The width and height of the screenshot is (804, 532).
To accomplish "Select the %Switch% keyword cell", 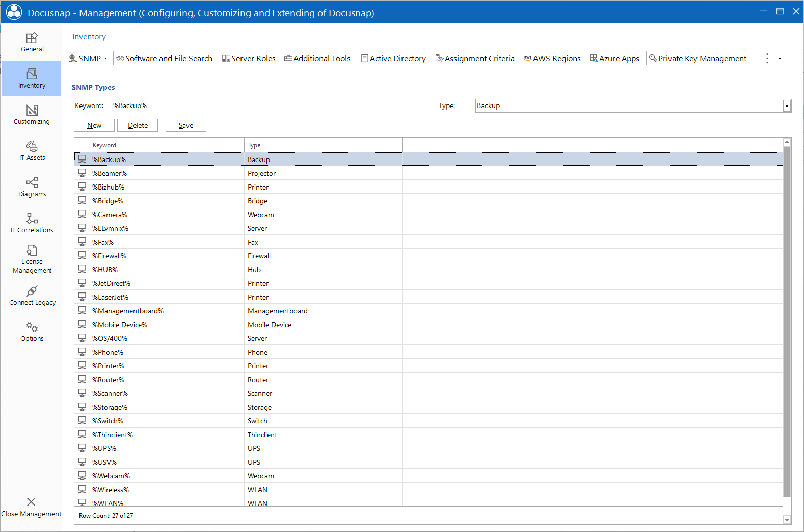I will [167, 421].
